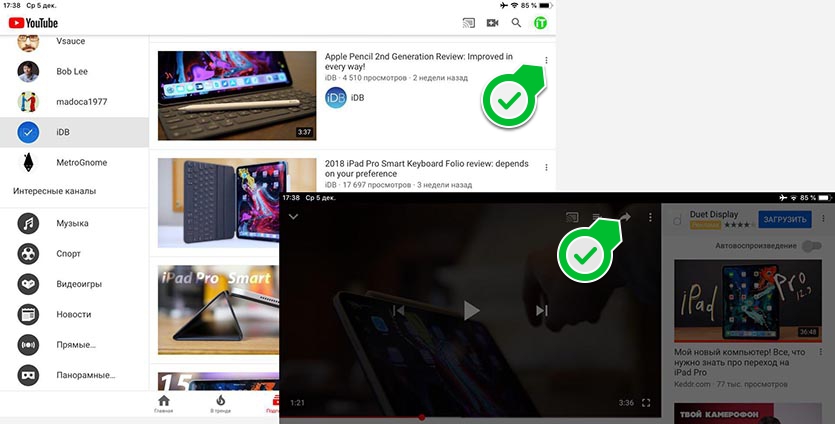Toggle the Автовоспроизведение switch

812,246
